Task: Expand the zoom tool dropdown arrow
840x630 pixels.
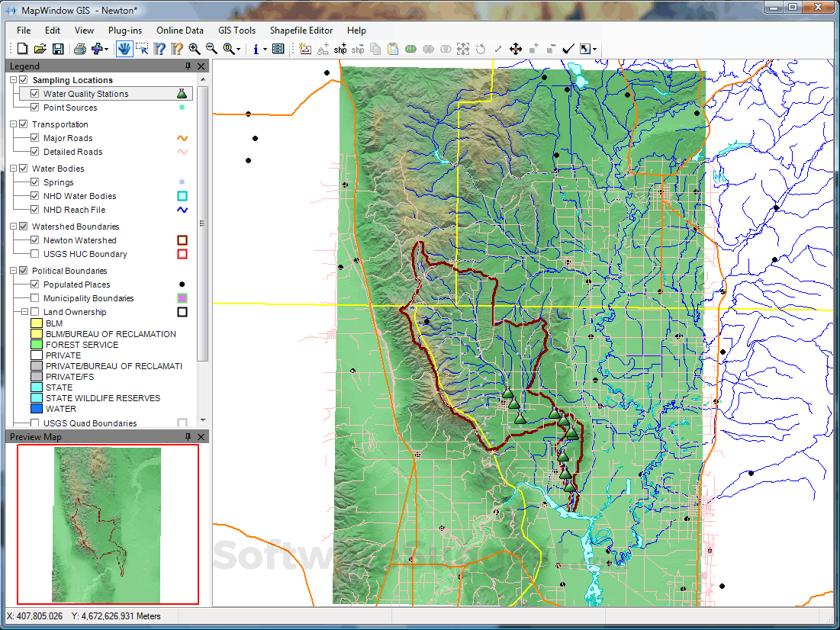Action: point(238,48)
